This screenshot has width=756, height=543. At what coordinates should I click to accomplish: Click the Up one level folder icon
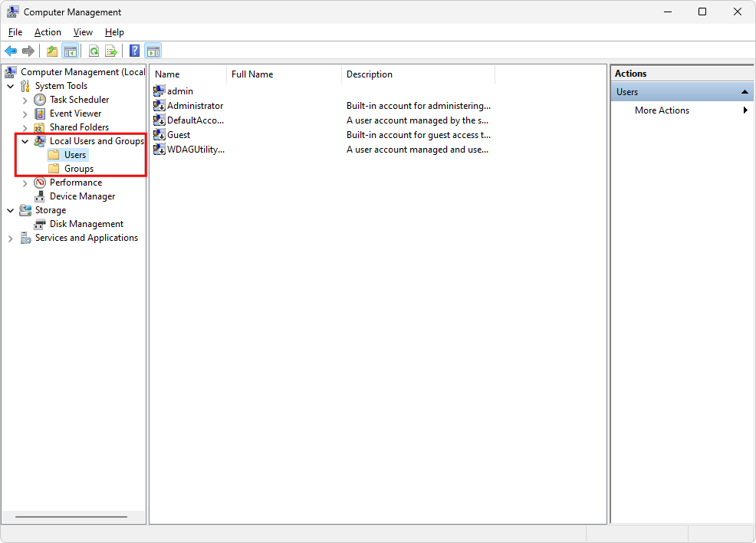tap(52, 51)
